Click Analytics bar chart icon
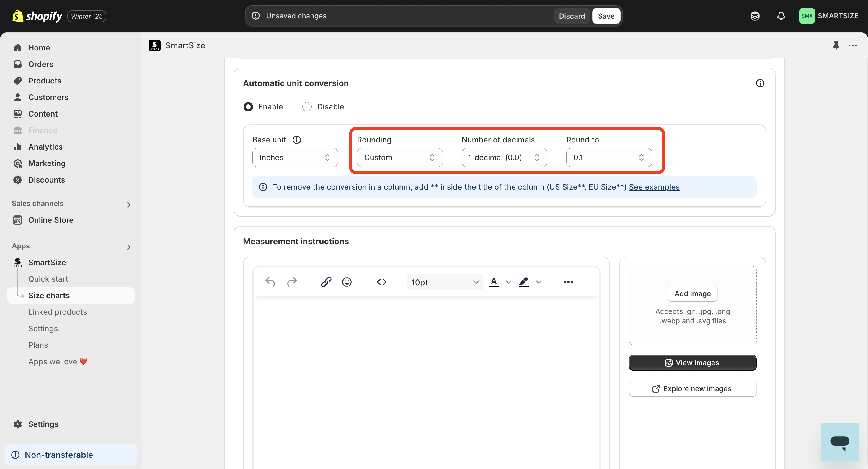868x469 pixels. point(18,147)
